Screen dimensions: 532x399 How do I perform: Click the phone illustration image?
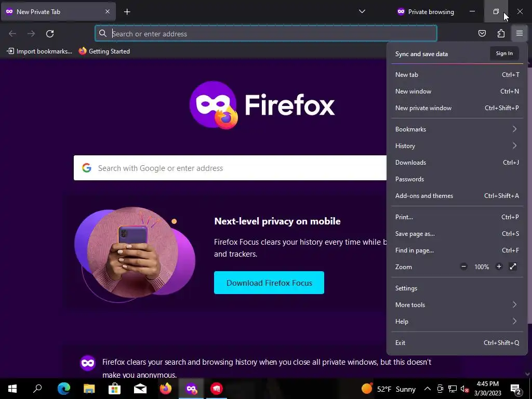(x=135, y=255)
